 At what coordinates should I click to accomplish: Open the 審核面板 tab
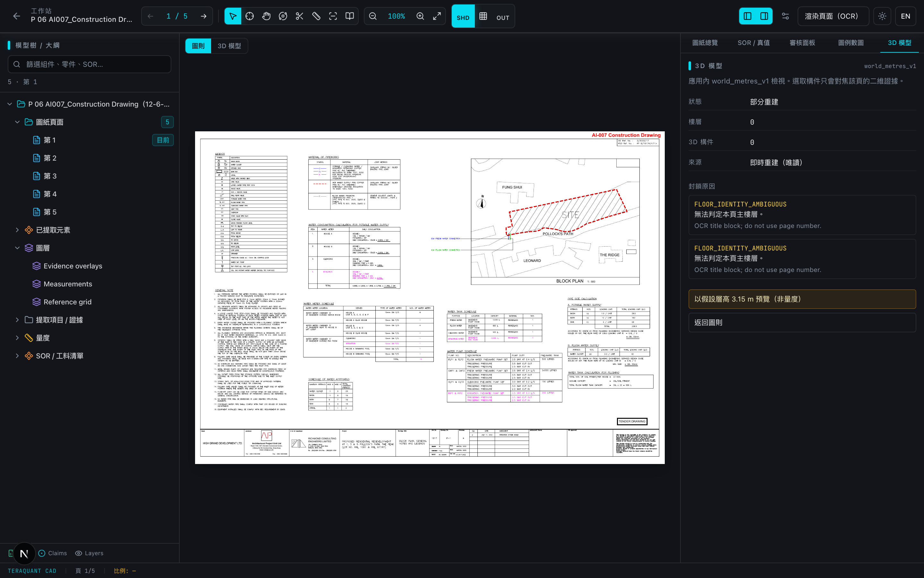pyautogui.click(x=802, y=43)
